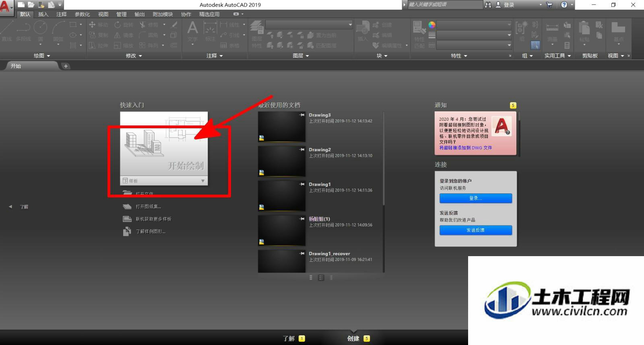Select the Arc (圆弧) tool
Screen dimensions: 644x345
tap(58, 31)
